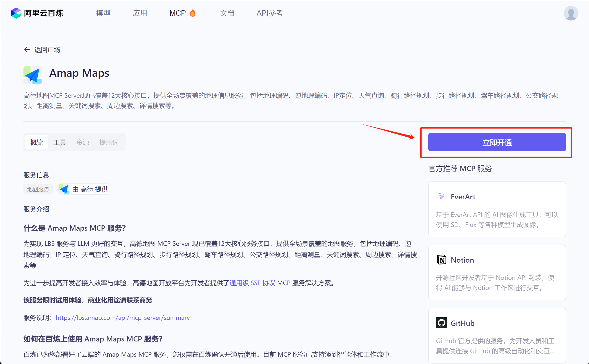Click the bold 该服务限时试用体验 notice text
The height and width of the screenshot is (364, 589).
tap(88, 300)
